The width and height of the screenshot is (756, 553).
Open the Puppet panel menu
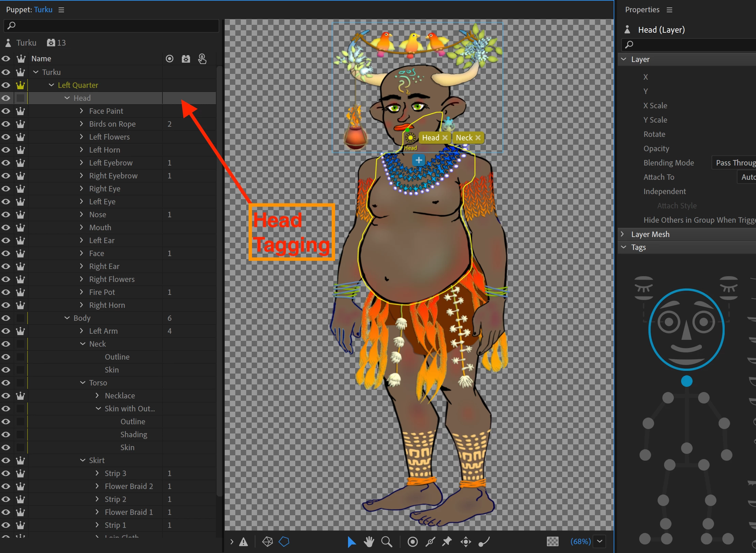point(61,10)
